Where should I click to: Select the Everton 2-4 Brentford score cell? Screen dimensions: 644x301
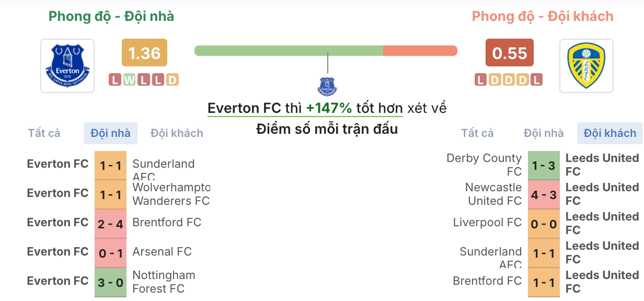(110, 222)
